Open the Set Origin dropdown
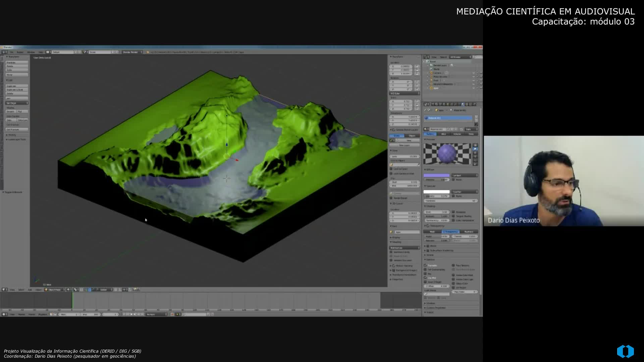The image size is (644, 362). pos(17,103)
